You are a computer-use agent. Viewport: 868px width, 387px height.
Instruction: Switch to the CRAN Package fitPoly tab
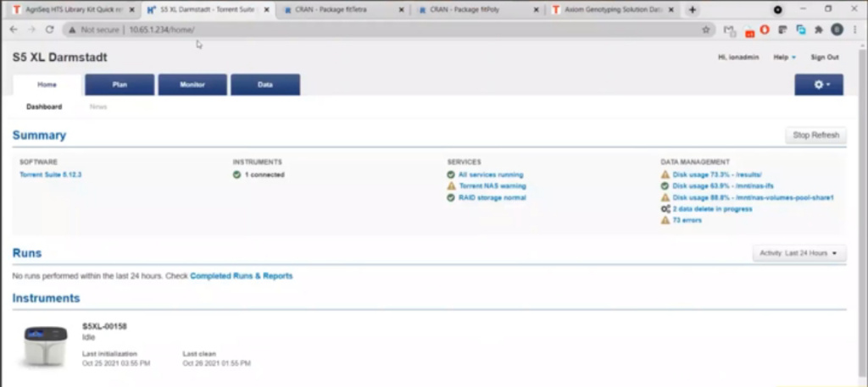477,10
